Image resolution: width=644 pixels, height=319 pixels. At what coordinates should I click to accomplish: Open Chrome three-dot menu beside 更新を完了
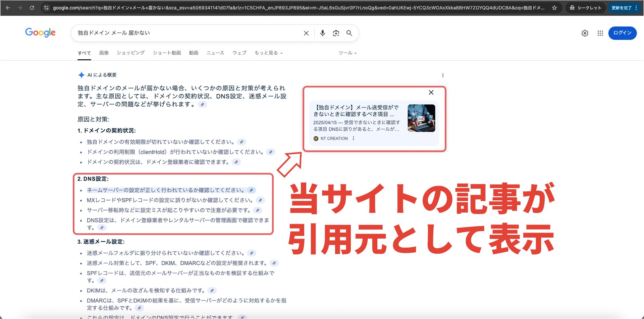(x=636, y=8)
